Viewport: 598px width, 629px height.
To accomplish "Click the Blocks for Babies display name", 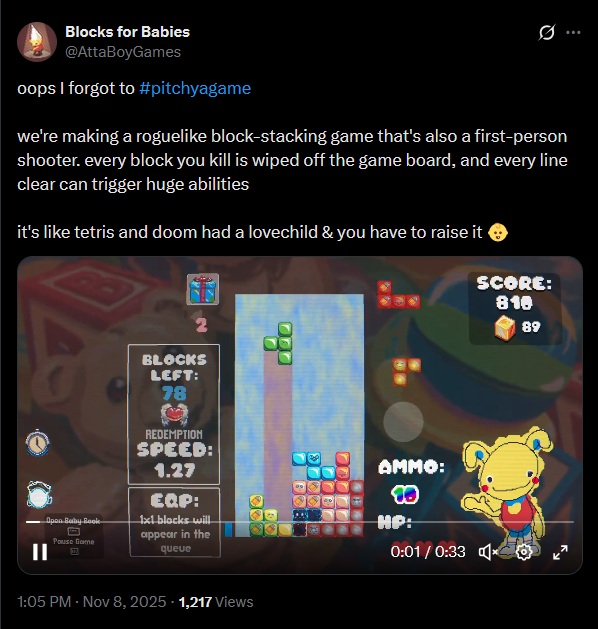I will coord(127,32).
